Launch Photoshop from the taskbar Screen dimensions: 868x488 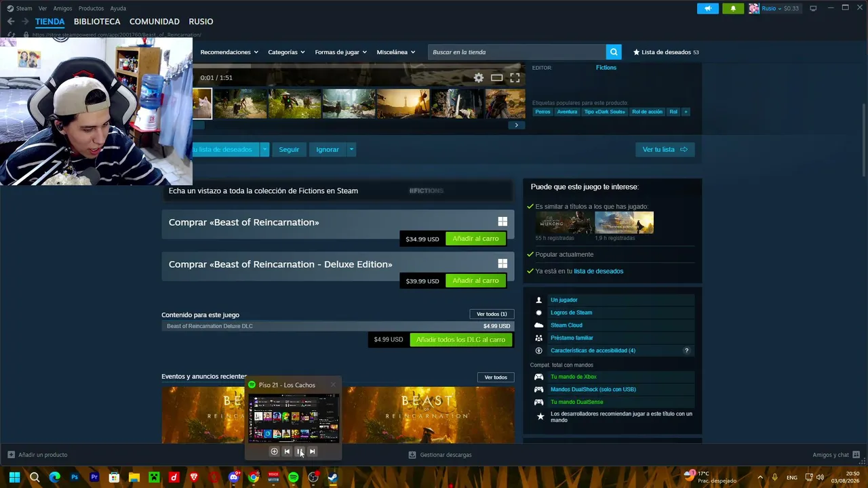[x=75, y=477]
